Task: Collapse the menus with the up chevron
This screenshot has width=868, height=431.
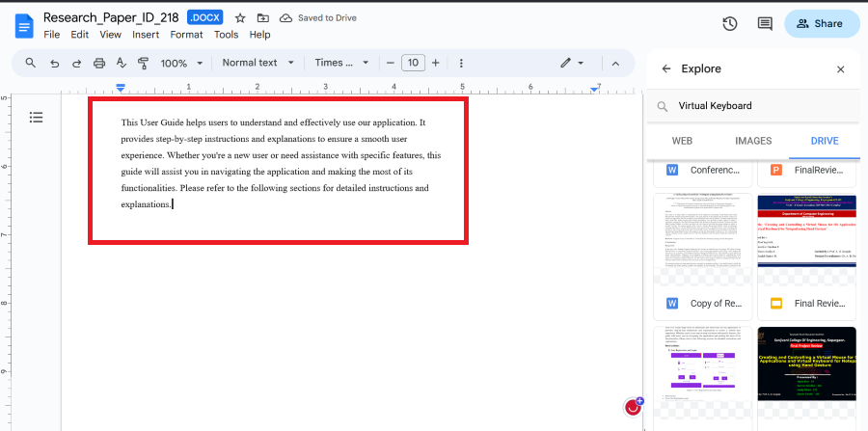Action: (615, 63)
